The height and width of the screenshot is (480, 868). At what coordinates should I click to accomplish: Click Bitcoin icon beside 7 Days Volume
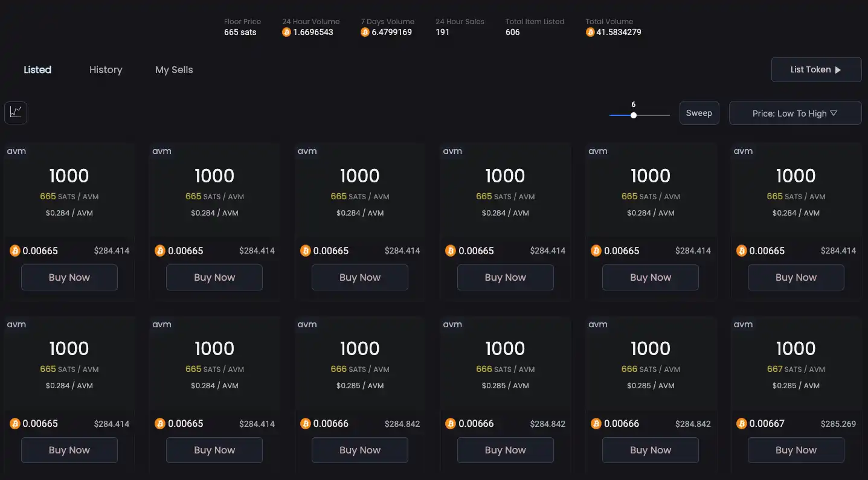[x=365, y=32]
